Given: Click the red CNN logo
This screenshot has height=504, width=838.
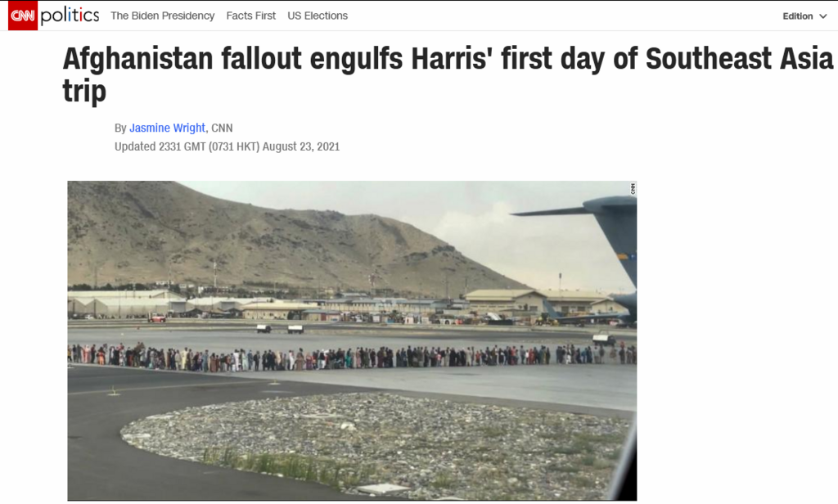Looking at the screenshot, I should [x=23, y=16].
